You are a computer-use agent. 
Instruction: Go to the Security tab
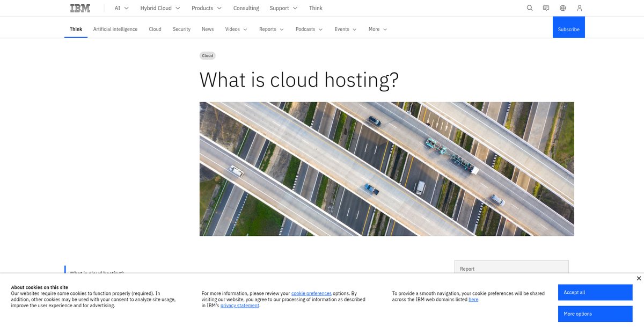181,29
